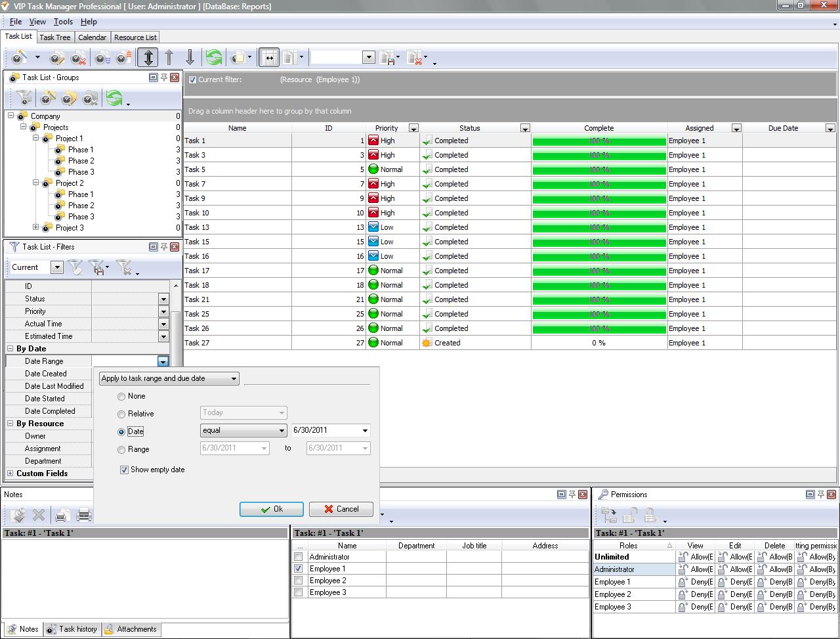840x639 pixels.
Task: Click the Task 27 complete progress cell
Action: pos(598,343)
